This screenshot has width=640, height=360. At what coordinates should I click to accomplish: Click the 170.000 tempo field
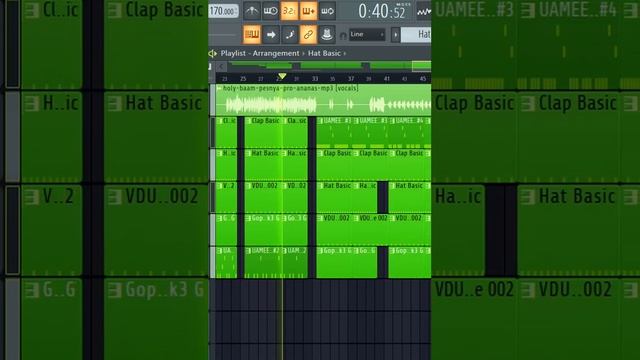pos(223,11)
